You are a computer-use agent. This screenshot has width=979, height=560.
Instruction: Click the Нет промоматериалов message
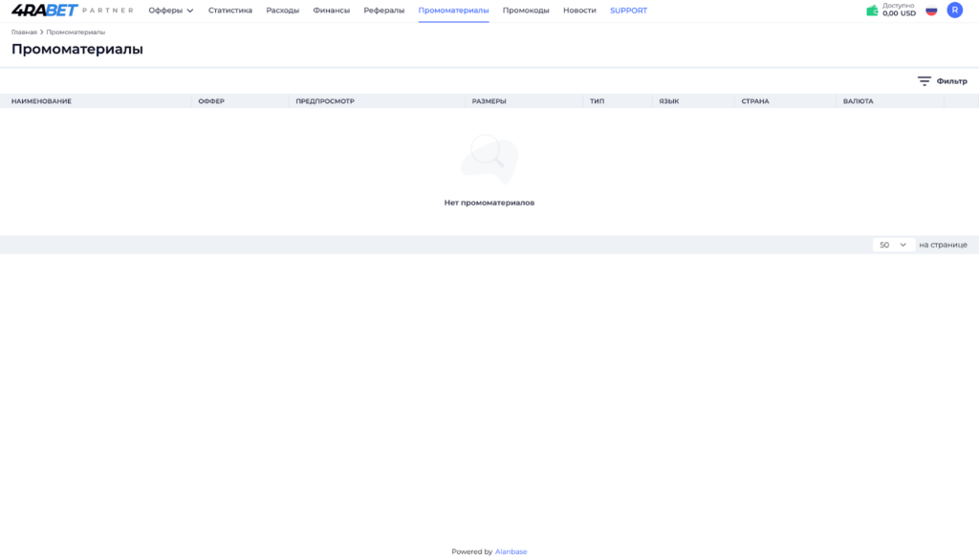[489, 203]
